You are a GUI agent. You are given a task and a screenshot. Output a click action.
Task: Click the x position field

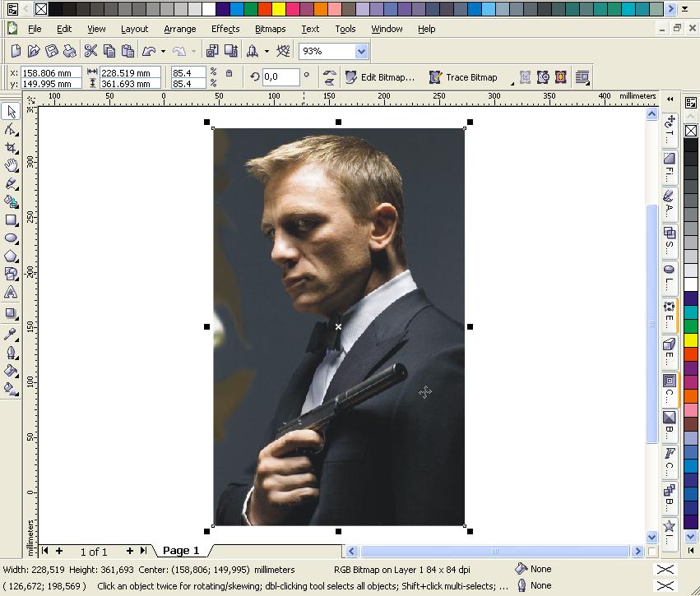pyautogui.click(x=51, y=72)
